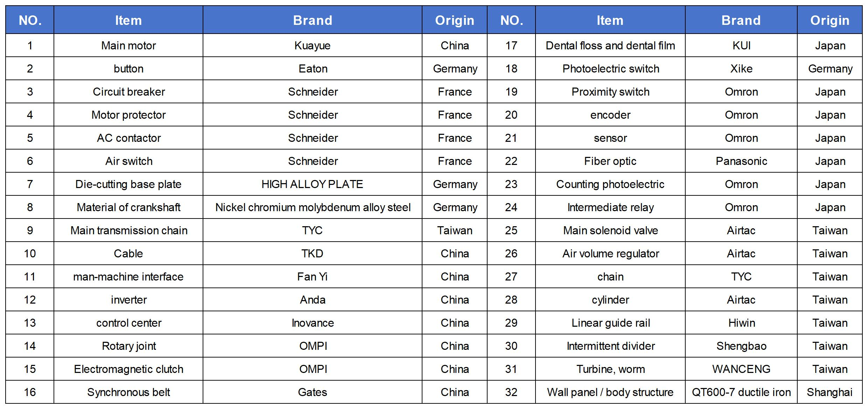Select the "Xike" brand cell
This screenshot has height=409, width=868.
click(741, 69)
